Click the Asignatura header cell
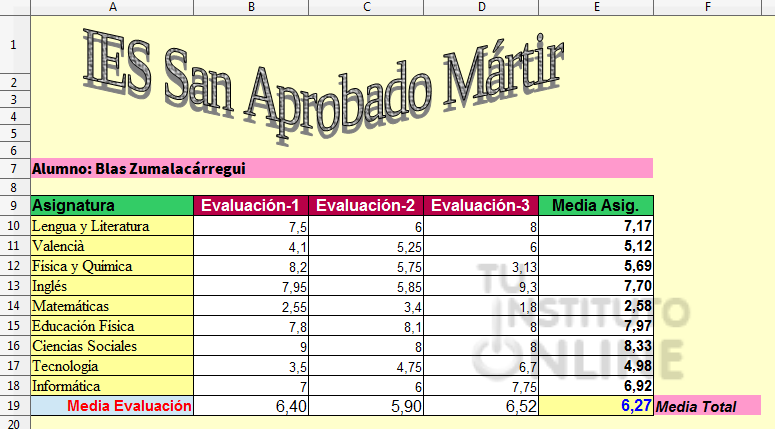This screenshot has height=429, width=775. coord(112,205)
